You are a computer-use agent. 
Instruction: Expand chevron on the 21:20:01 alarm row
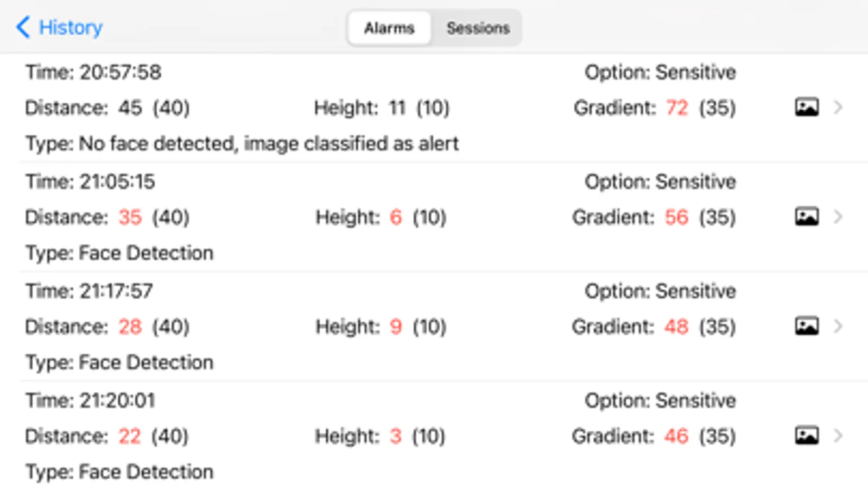click(838, 435)
